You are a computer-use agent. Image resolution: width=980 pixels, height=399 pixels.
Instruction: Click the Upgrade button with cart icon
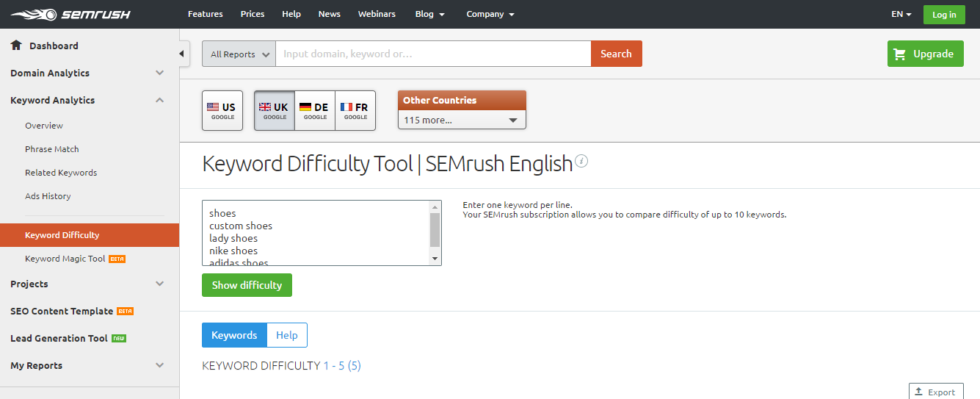pyautogui.click(x=925, y=54)
